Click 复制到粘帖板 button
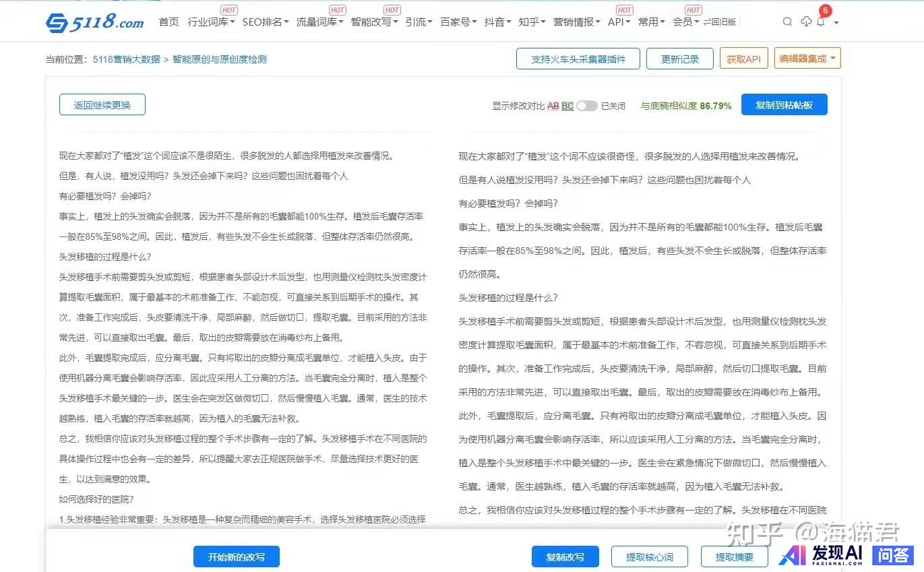 click(x=784, y=105)
